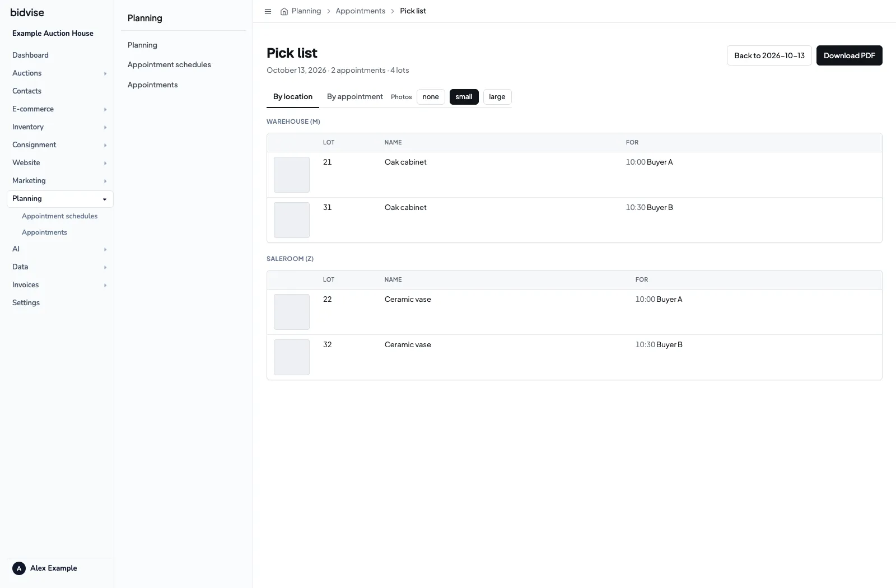Open Contacts in the sidebar
The height and width of the screenshot is (588, 896).
(x=27, y=91)
